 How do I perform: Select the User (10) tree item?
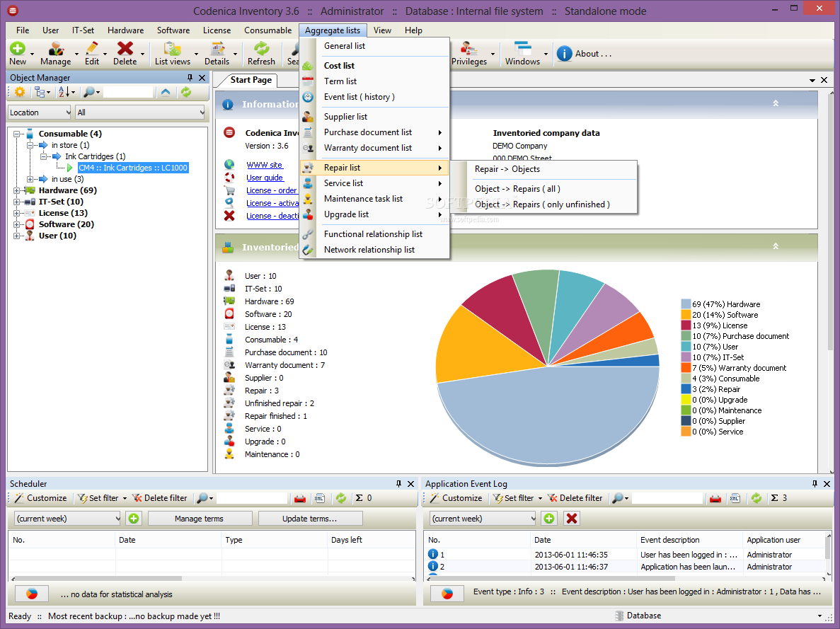[x=57, y=236]
